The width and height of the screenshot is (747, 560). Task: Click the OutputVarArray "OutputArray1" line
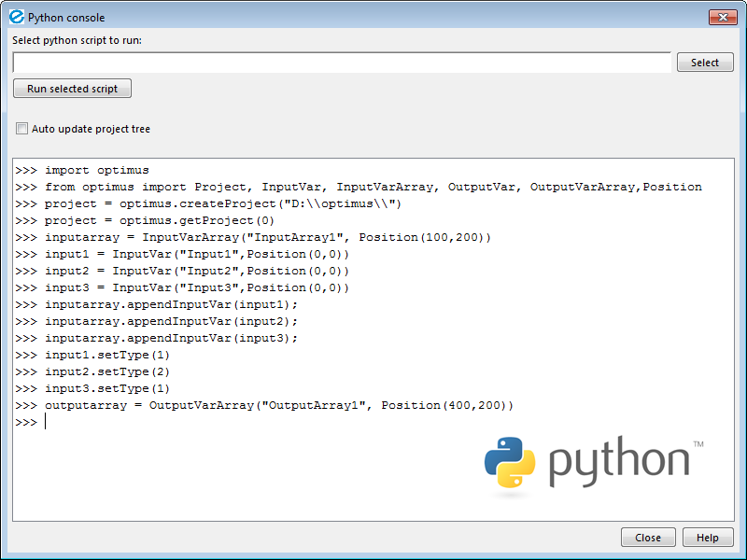tap(264, 405)
